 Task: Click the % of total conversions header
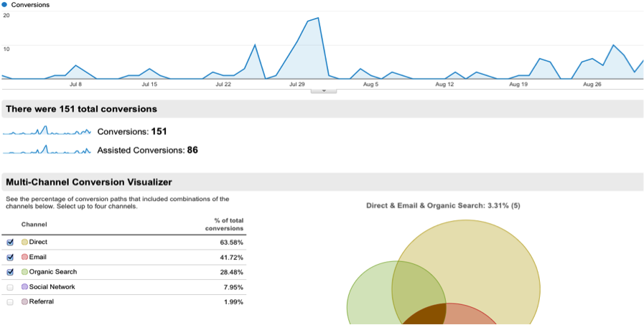click(224, 225)
